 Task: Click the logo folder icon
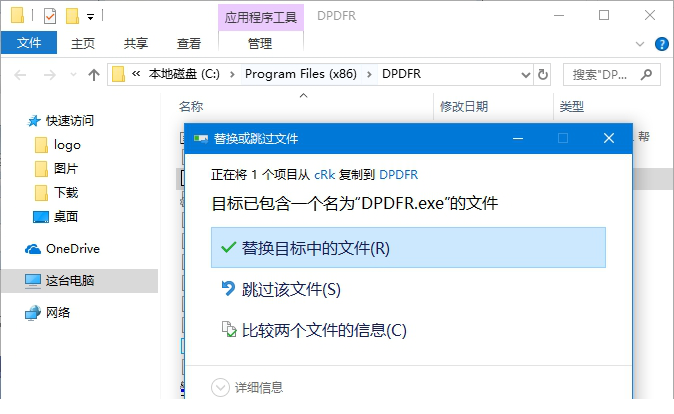[x=41, y=145]
